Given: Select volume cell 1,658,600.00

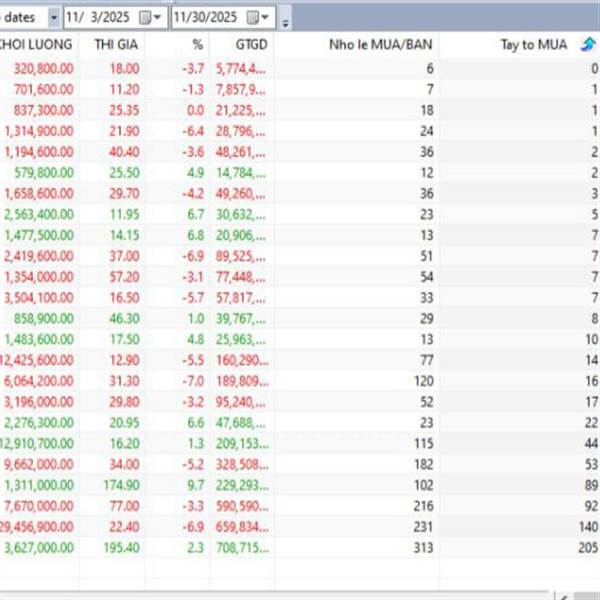Looking at the screenshot, I should (39, 194).
